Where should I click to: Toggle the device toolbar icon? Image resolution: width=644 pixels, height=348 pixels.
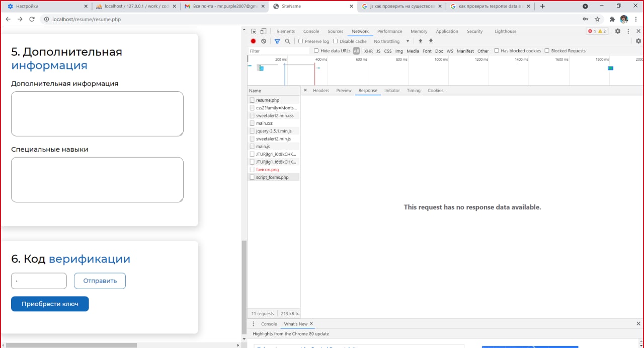point(263,31)
